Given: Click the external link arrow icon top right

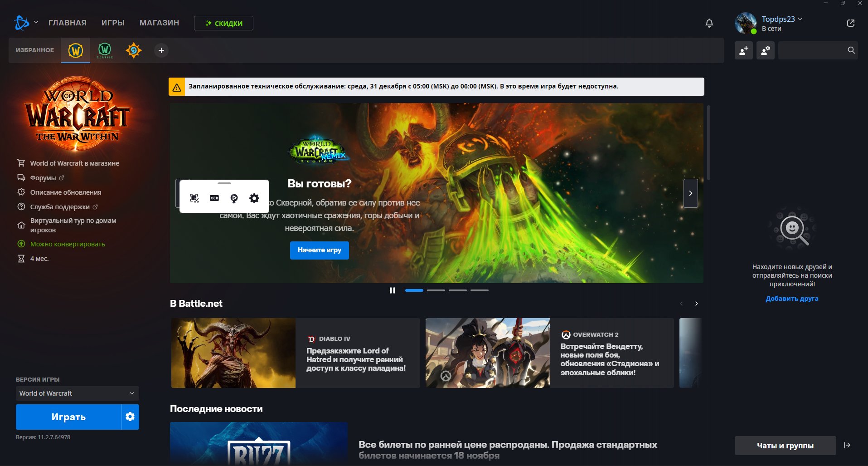Looking at the screenshot, I should [851, 22].
